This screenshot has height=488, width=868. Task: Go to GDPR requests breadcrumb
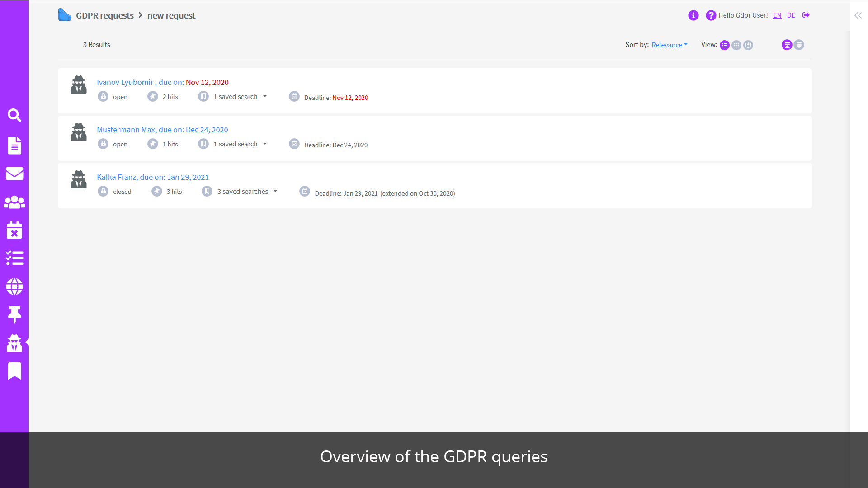click(105, 15)
